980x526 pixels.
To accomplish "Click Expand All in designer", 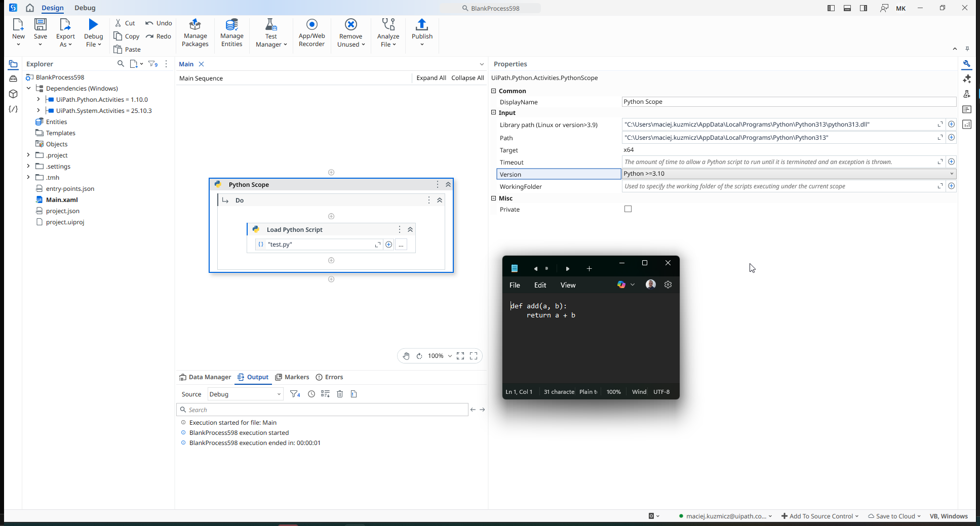I will click(431, 78).
